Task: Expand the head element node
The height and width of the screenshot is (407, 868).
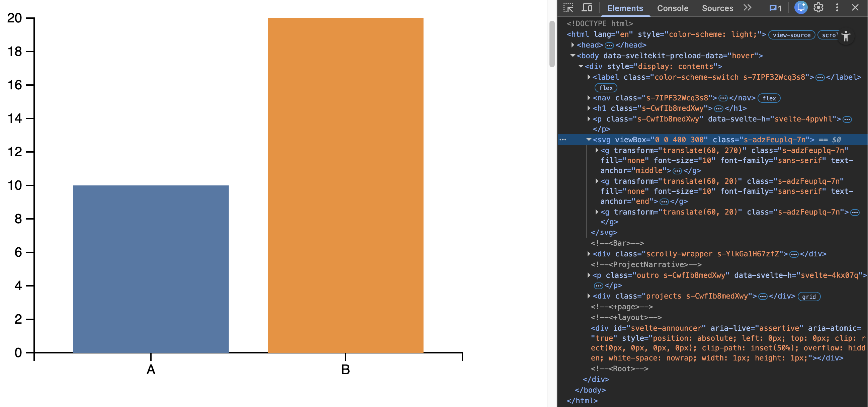Action: (x=573, y=45)
